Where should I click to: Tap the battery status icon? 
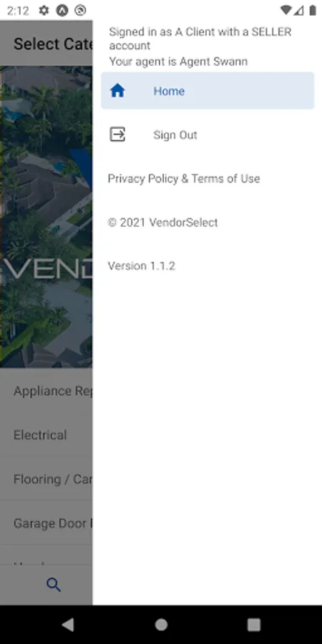(x=313, y=10)
